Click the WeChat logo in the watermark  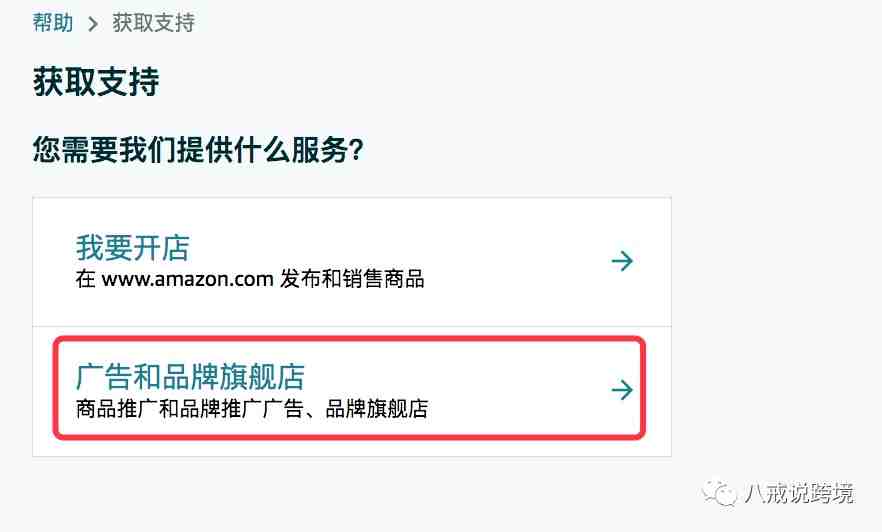coord(719,493)
